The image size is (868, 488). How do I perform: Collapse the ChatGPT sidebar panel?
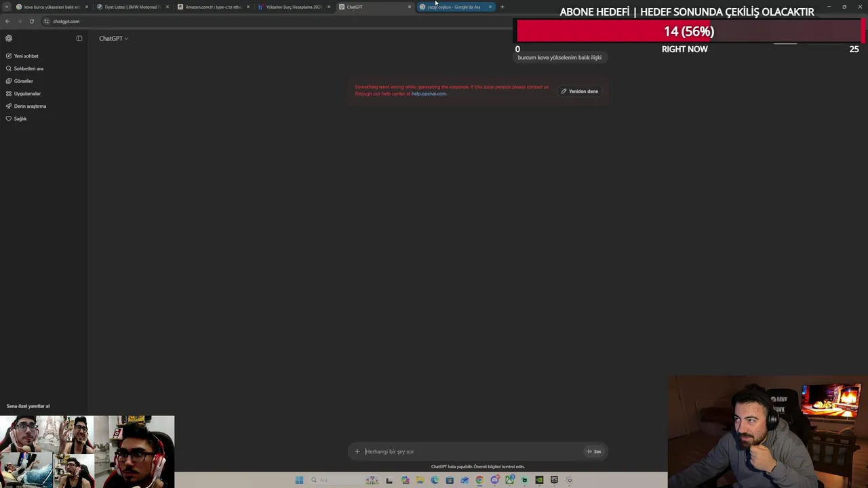[x=79, y=39]
